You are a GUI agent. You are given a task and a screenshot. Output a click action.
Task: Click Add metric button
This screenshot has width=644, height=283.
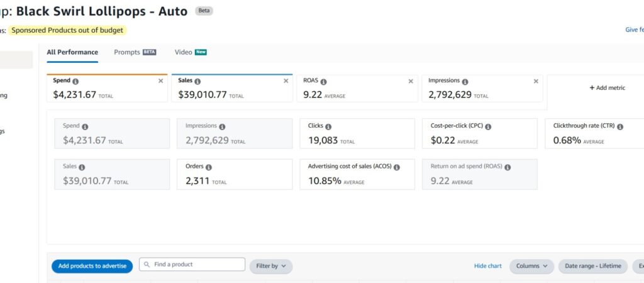pos(607,88)
